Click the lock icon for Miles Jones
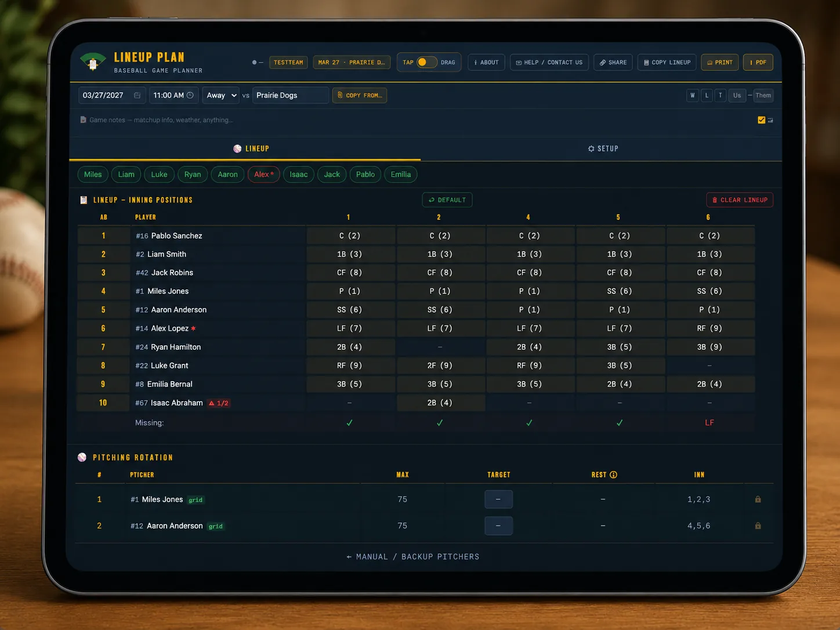 758,499
